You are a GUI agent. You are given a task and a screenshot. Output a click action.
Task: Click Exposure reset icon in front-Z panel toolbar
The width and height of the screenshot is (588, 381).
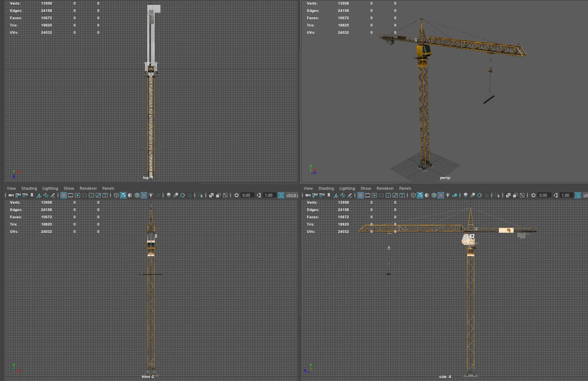pos(236,195)
